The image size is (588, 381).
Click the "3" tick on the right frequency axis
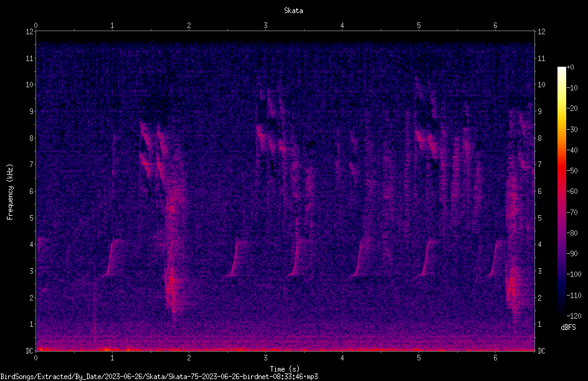pyautogui.click(x=540, y=271)
